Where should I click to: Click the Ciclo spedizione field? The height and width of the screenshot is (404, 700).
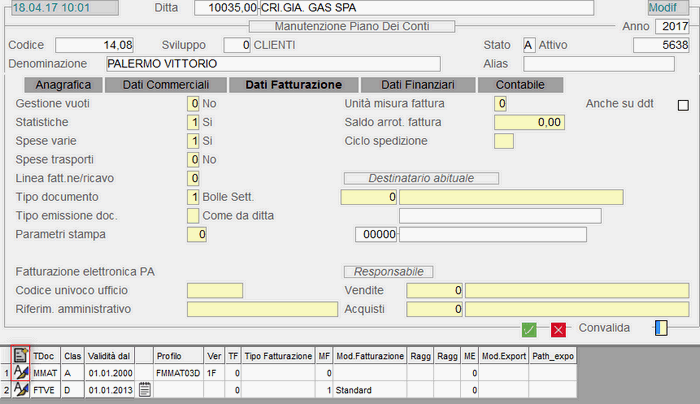coord(504,141)
